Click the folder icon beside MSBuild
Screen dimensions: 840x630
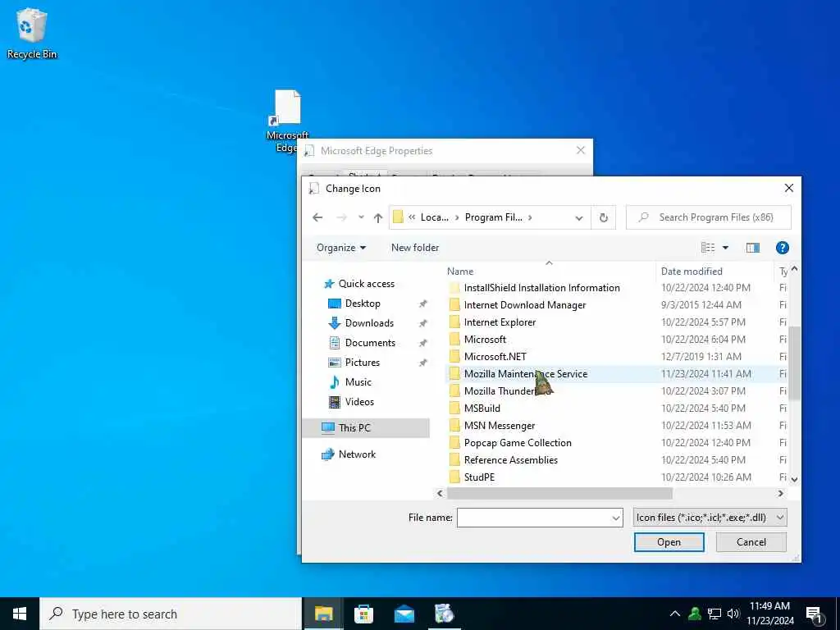[454, 409]
